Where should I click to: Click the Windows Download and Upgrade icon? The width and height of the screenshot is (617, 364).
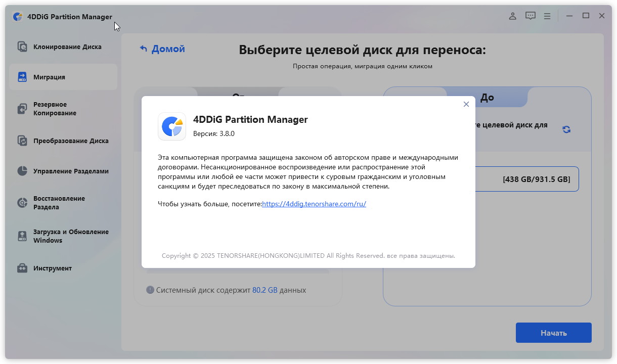coord(22,236)
